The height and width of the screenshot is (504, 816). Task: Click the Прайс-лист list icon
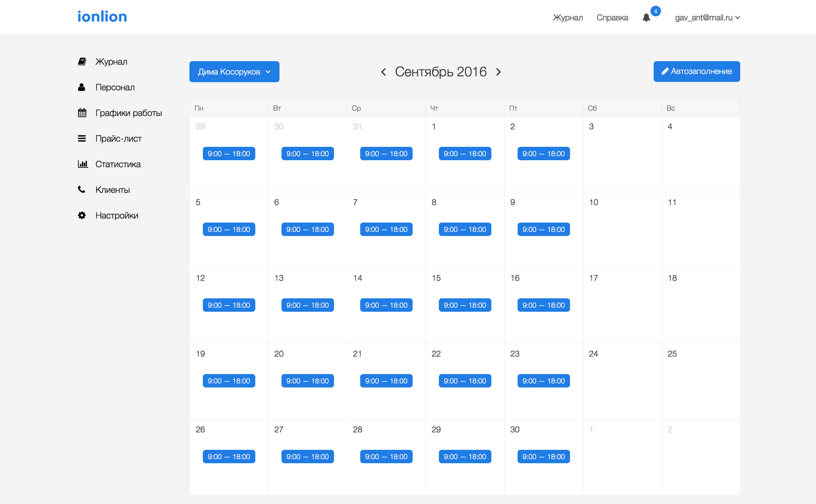coord(82,138)
